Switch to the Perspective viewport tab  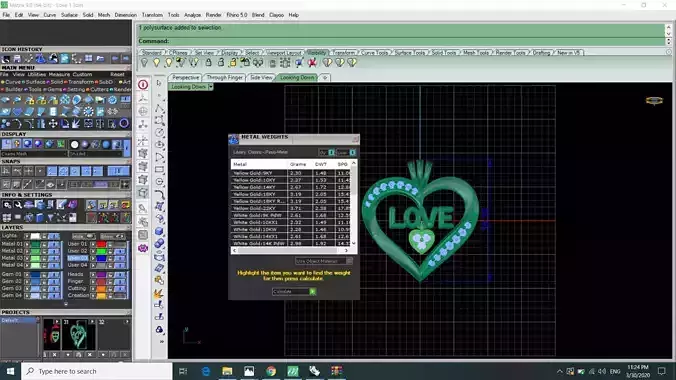[185, 78]
